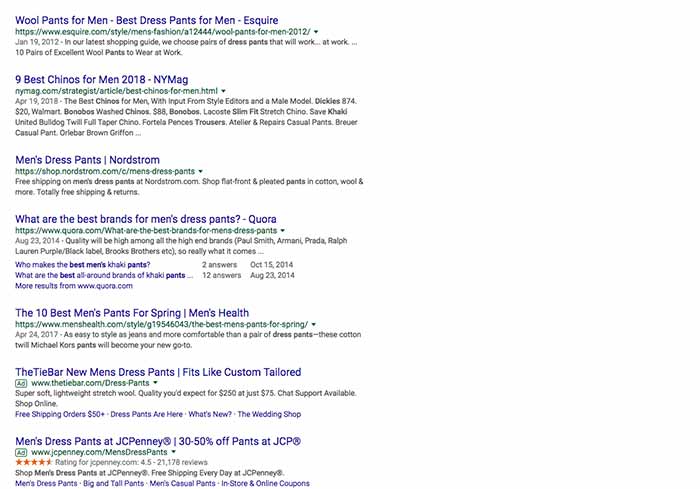Click '12 answers' in Quora sublinks

click(221, 275)
